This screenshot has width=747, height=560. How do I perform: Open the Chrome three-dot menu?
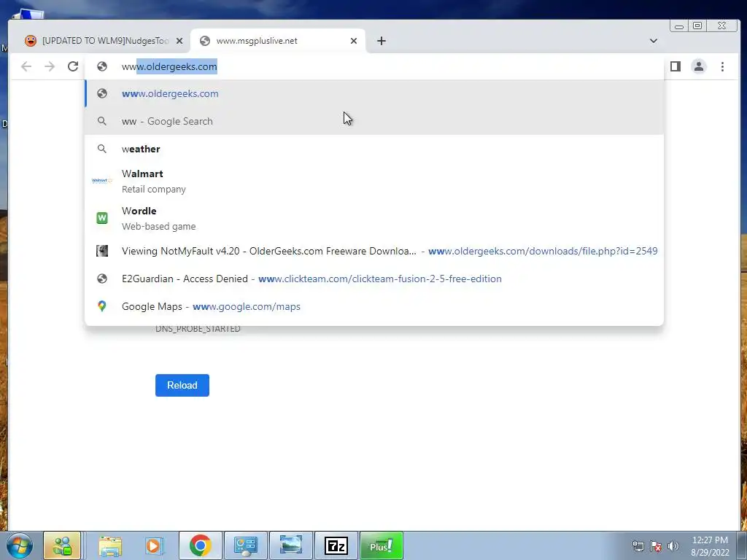click(722, 66)
